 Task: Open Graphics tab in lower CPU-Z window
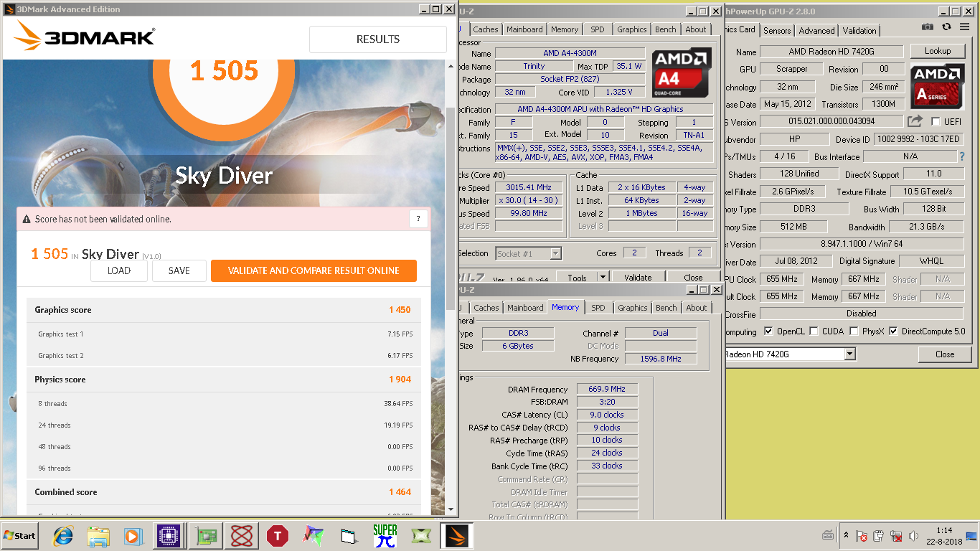point(632,308)
